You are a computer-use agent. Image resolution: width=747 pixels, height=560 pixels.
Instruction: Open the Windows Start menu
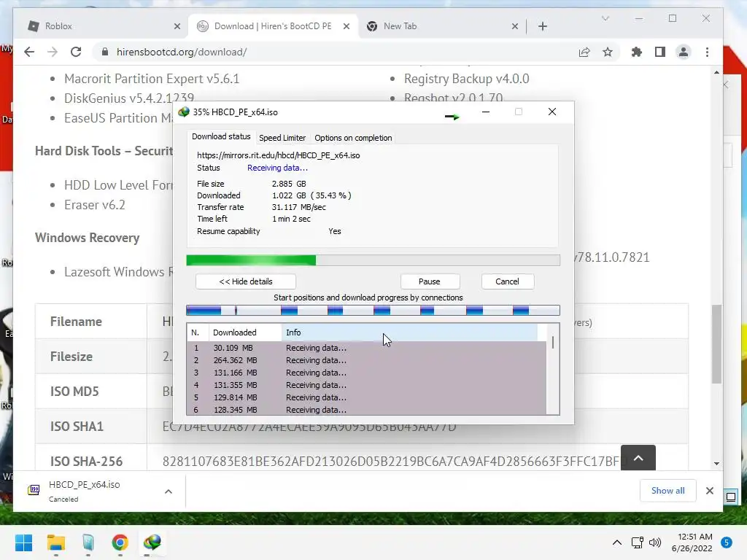point(23,542)
